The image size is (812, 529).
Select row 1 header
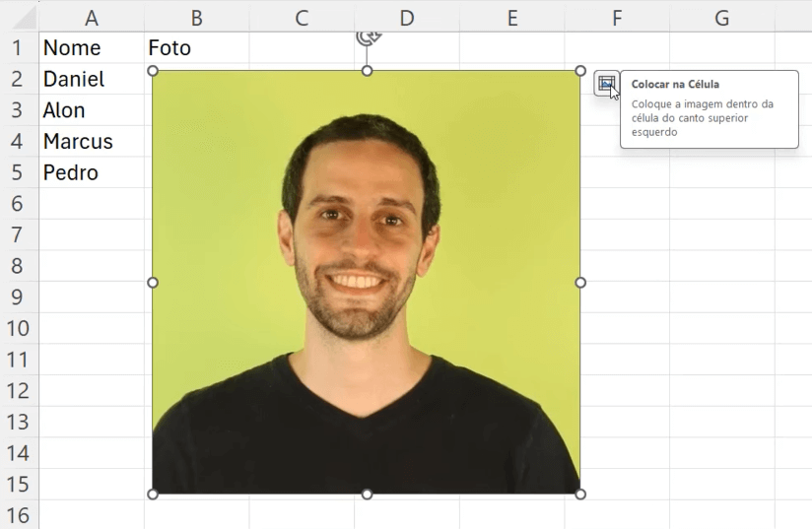click(19, 47)
